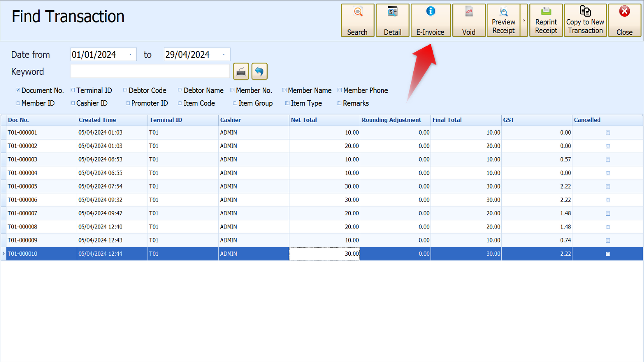The height and width of the screenshot is (362, 644).
Task: Click the blue undo arrow icon
Action: [x=259, y=71]
